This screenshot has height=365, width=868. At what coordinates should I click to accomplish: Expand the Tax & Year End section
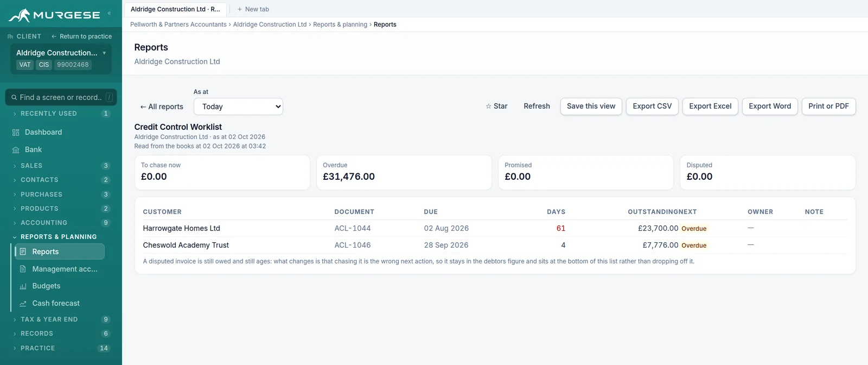(61, 319)
